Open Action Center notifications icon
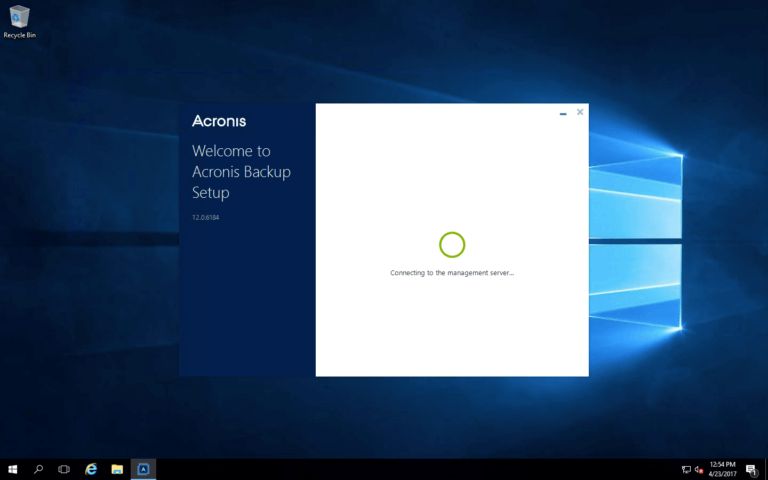The height and width of the screenshot is (480, 768). 752,470
